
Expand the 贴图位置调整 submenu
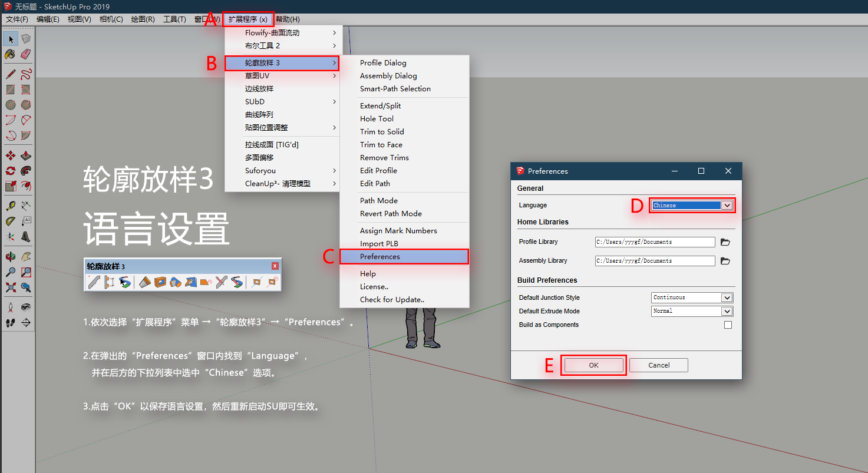pos(282,128)
